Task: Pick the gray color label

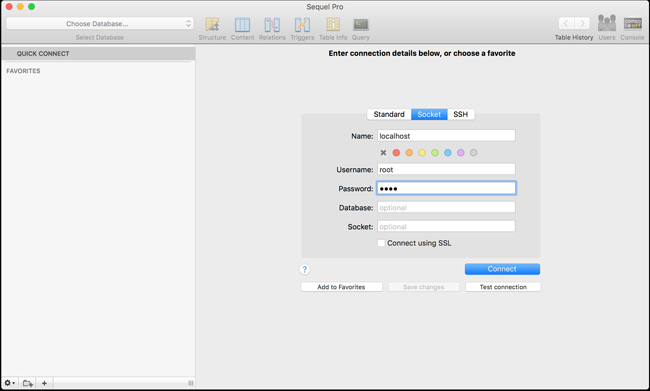Action: coord(473,153)
